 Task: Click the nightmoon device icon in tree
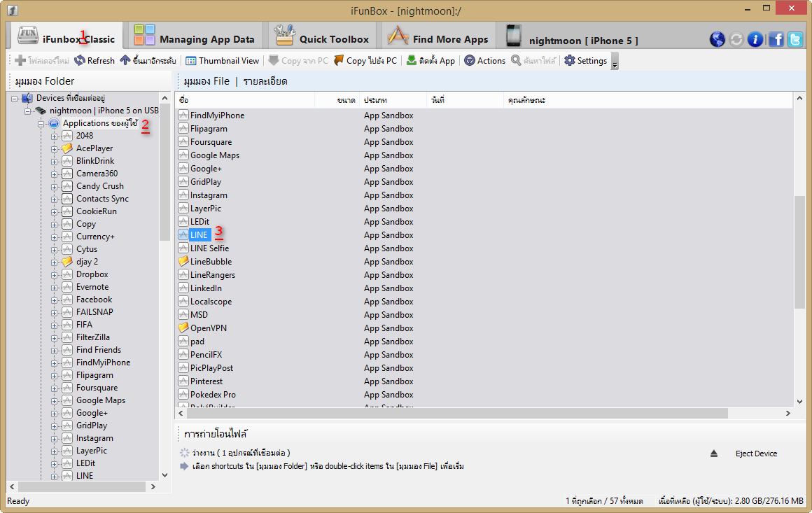[x=41, y=111]
